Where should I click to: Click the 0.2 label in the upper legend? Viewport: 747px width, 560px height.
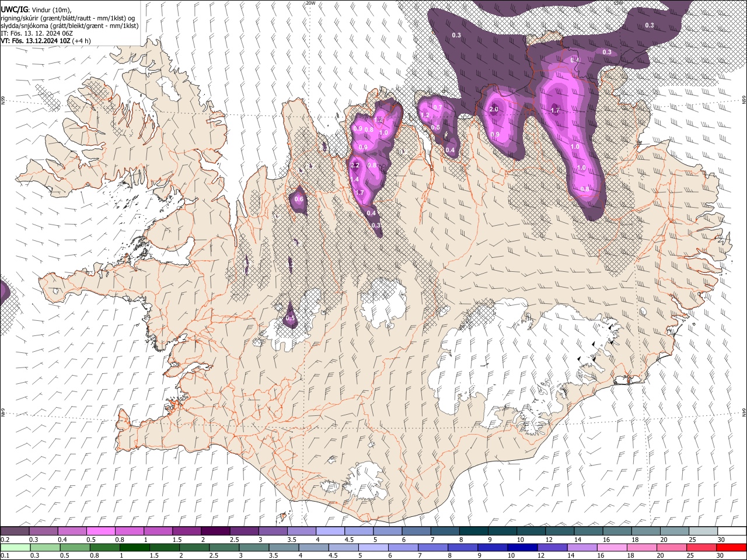[x=5, y=540]
